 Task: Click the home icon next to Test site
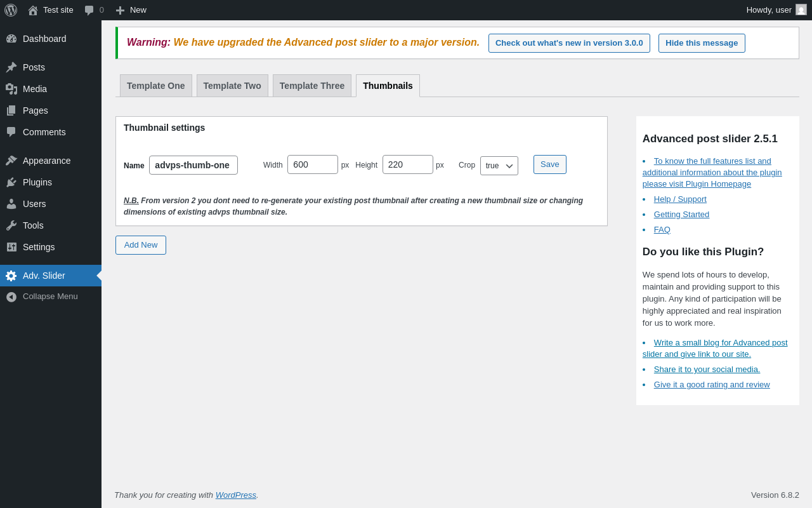[x=33, y=10]
